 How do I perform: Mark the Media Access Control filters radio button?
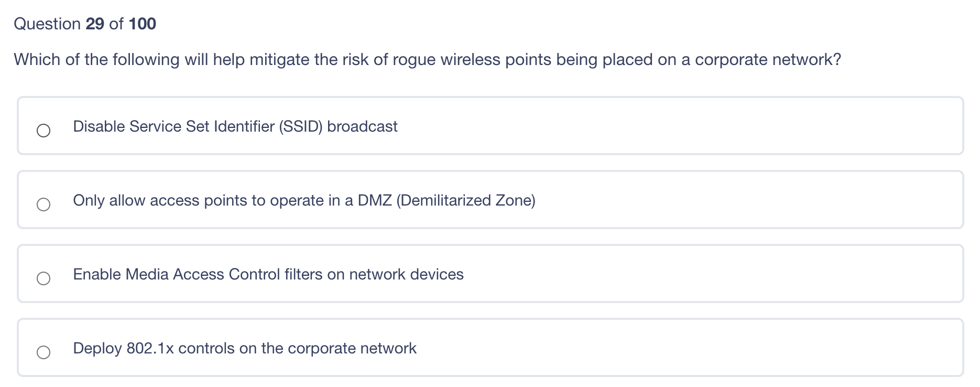click(43, 278)
